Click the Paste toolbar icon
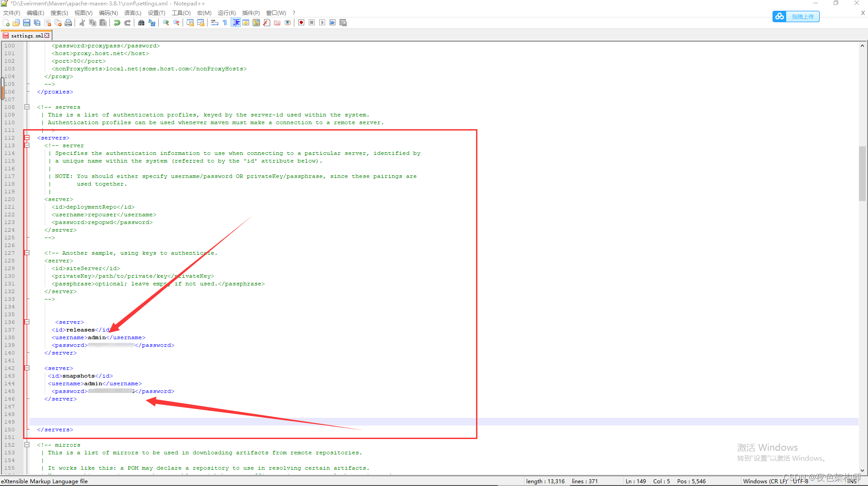 coord(103,23)
